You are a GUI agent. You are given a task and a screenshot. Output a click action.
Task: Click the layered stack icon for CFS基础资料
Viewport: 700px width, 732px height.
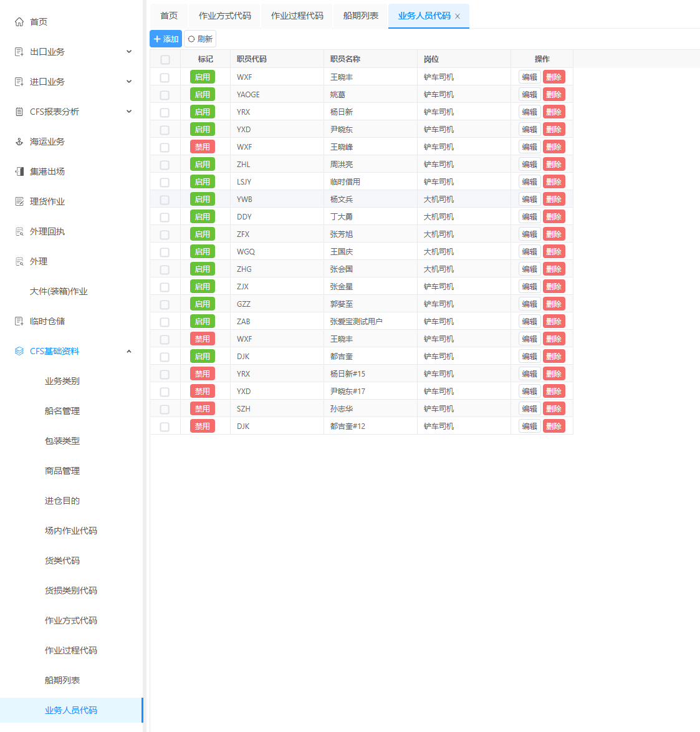pos(19,351)
